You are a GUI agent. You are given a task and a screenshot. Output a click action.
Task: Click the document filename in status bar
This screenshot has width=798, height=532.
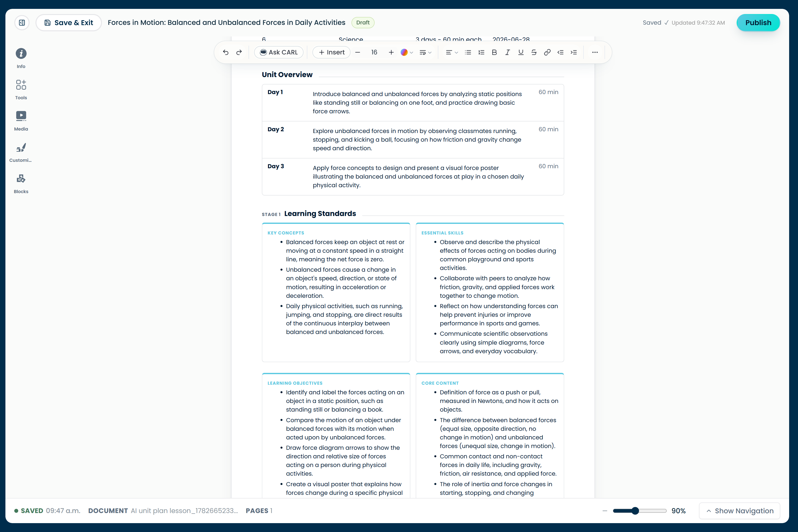point(184,511)
